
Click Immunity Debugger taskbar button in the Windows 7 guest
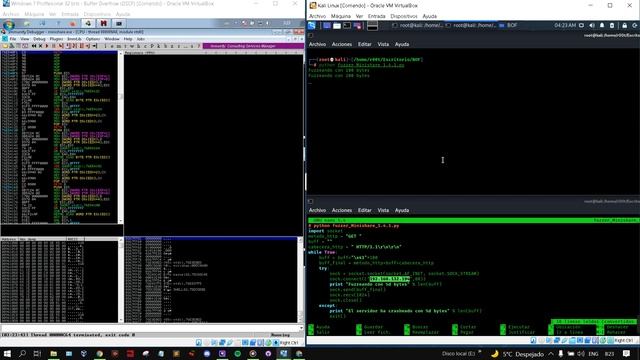tap(88, 24)
